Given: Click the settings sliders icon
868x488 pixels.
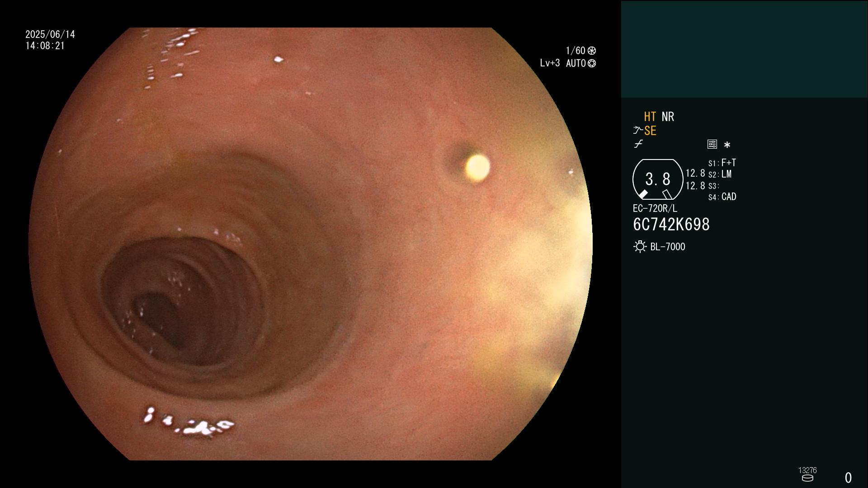Looking at the screenshot, I should [x=712, y=144].
